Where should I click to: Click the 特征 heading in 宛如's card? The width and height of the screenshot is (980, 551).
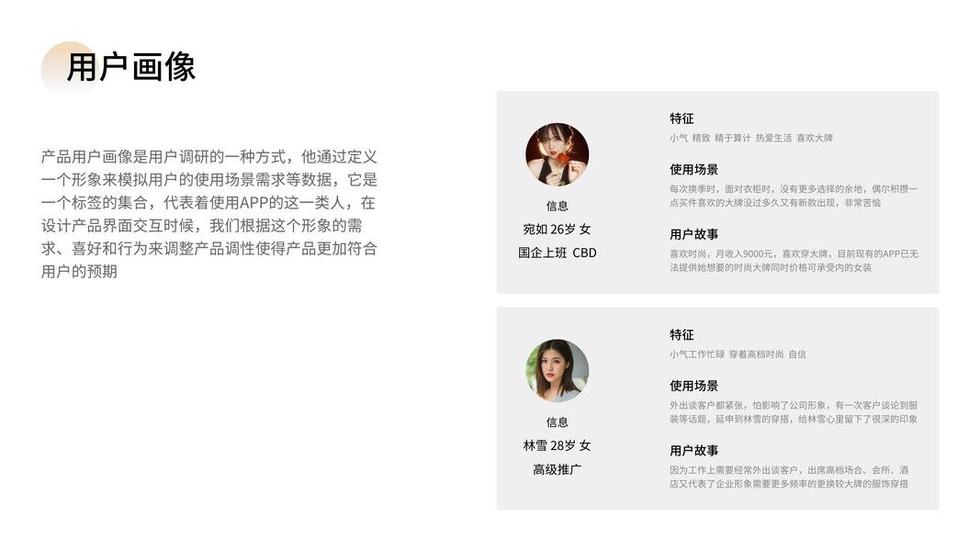click(x=681, y=118)
